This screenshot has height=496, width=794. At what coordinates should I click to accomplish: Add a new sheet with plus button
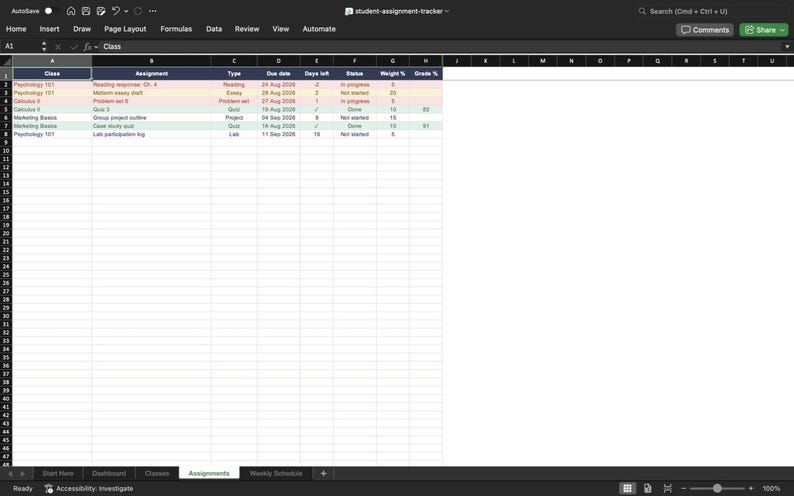(324, 473)
